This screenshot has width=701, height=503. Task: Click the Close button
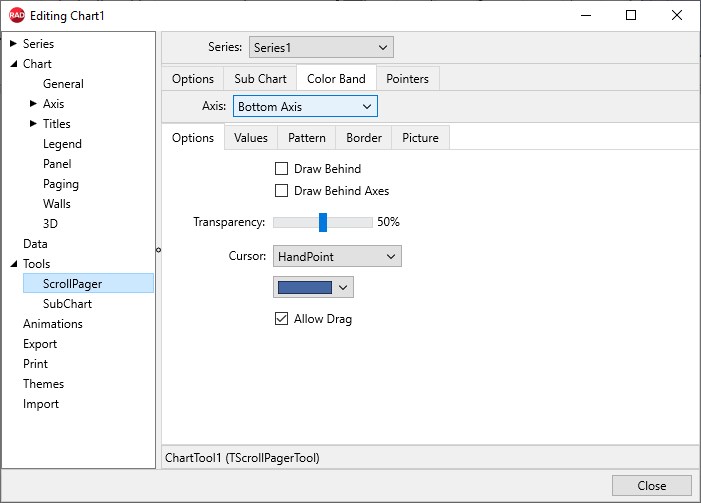pos(651,486)
